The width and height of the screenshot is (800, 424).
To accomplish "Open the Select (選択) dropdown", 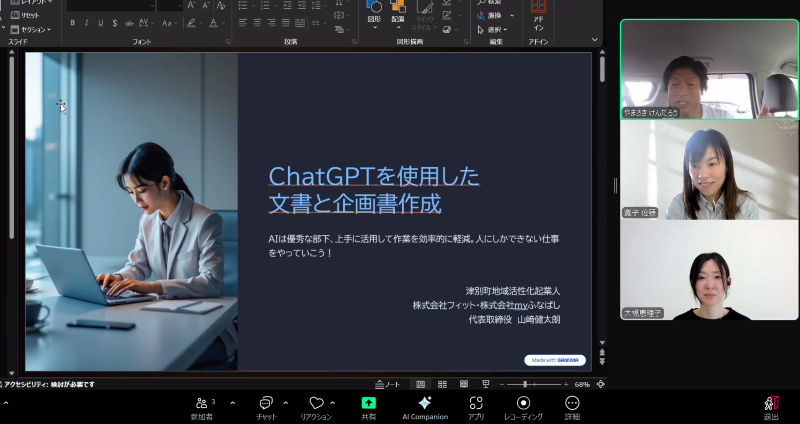I will [492, 30].
